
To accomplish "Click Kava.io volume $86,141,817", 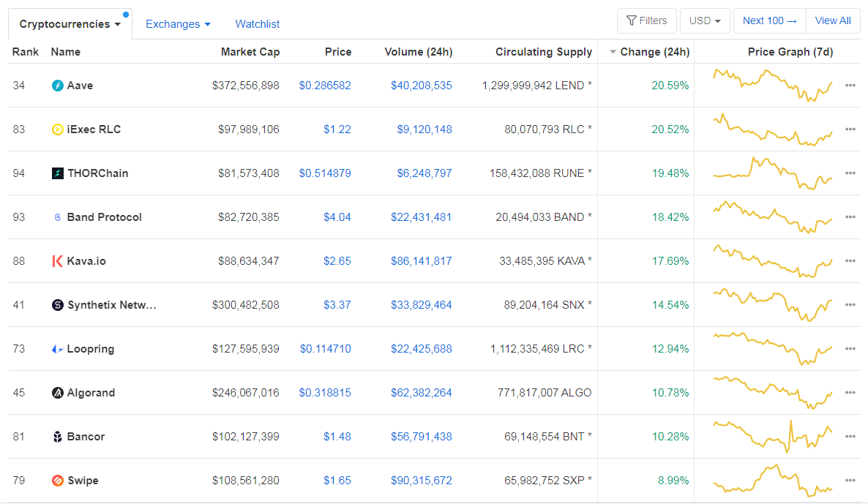I will [x=422, y=261].
